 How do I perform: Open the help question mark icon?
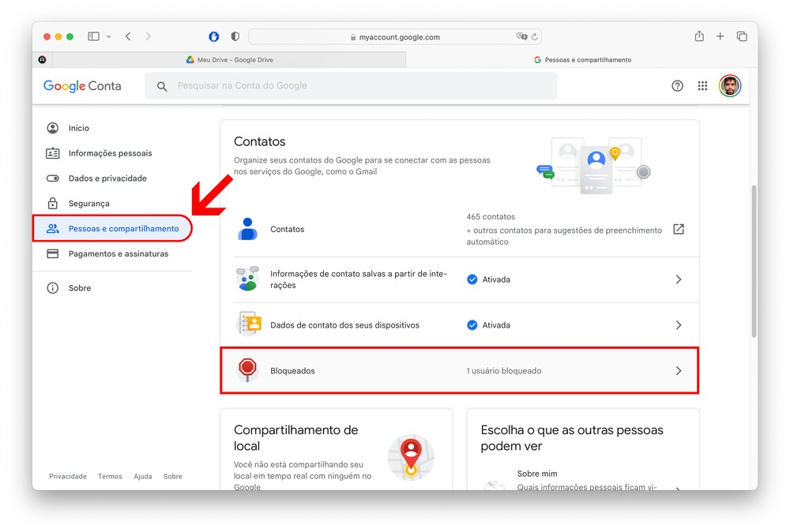pos(677,85)
